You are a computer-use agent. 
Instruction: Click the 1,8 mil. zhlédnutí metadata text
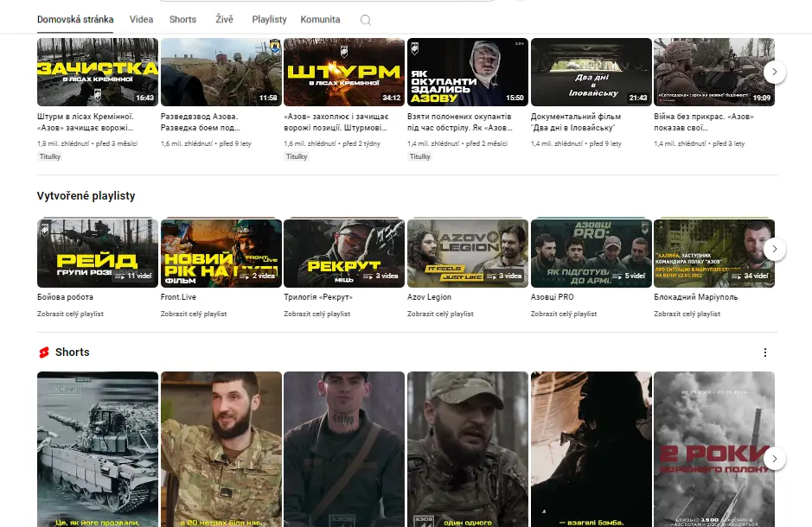tap(62, 143)
